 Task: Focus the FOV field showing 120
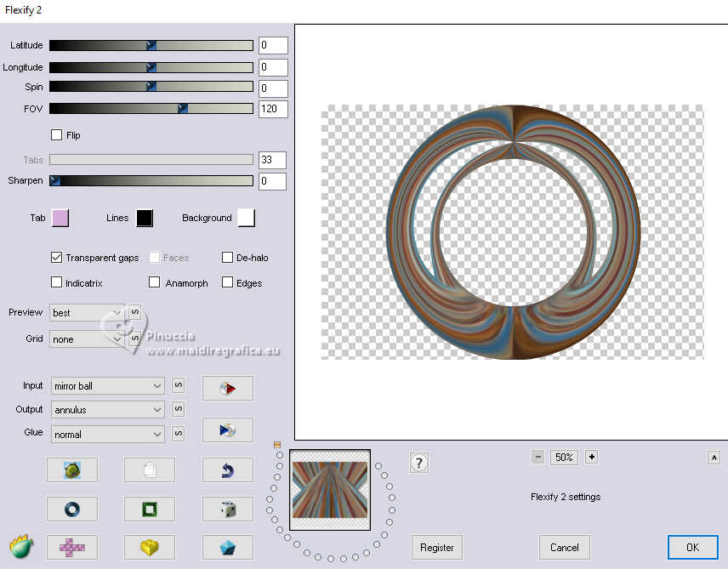pos(273,109)
